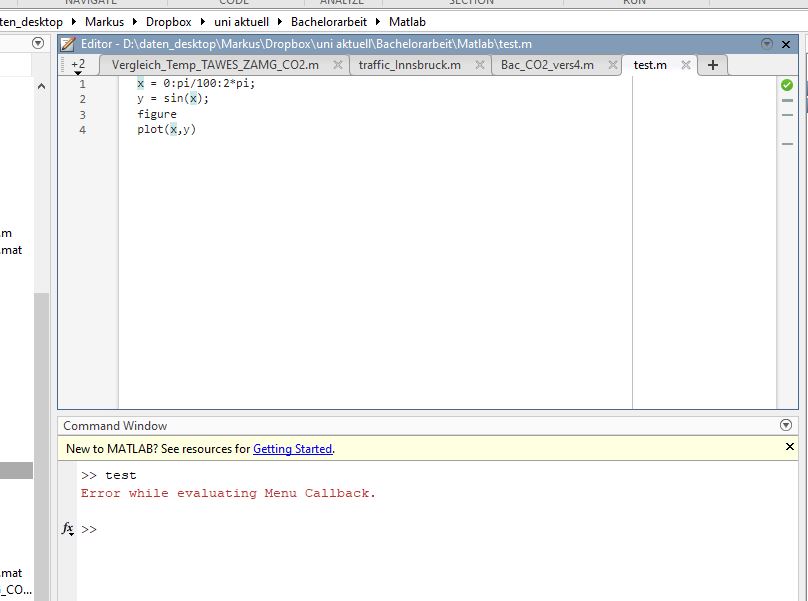Close the Vergleich_Temp_TAWES_ZAMG_CO2.m tab

(x=338, y=65)
